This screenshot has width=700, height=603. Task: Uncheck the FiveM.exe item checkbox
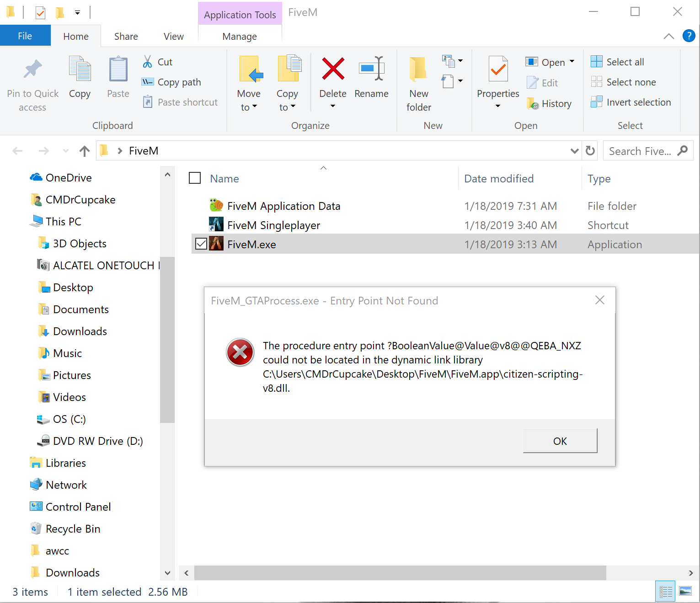201,244
